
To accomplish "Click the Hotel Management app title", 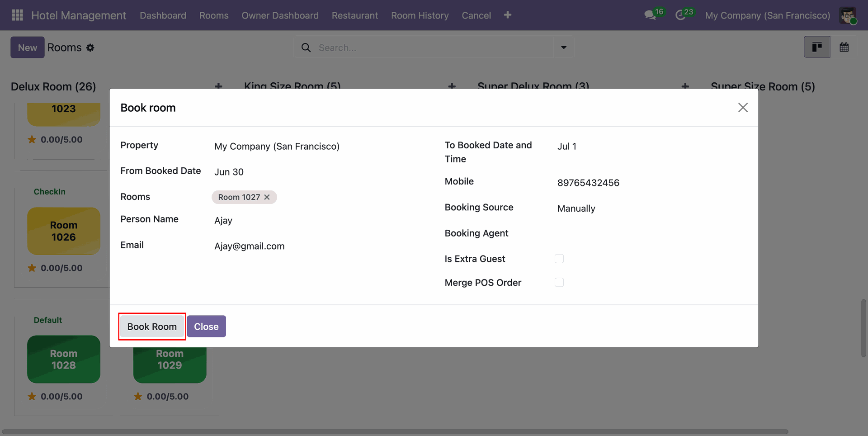I will [79, 15].
